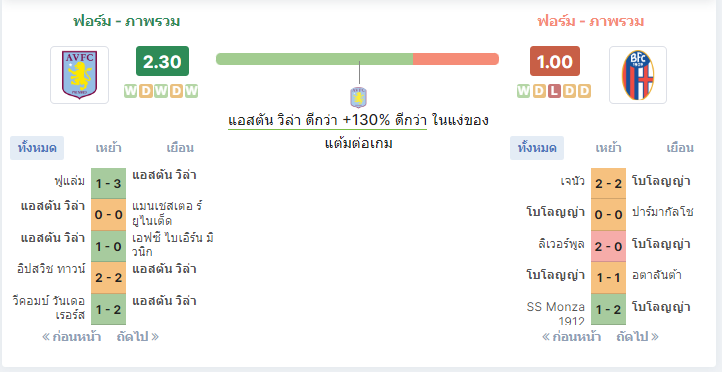
Task: Click the SS Monza 1-2 score cell
Action: point(608,309)
